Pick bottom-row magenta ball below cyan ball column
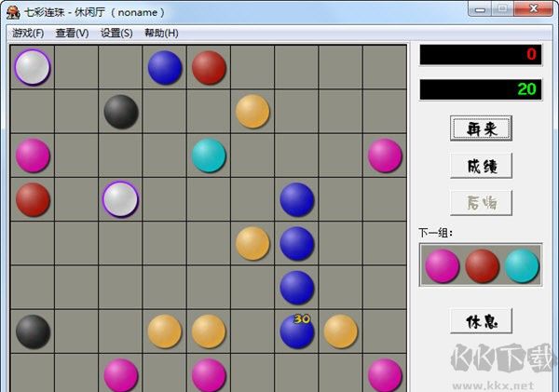 pyautogui.click(x=209, y=375)
